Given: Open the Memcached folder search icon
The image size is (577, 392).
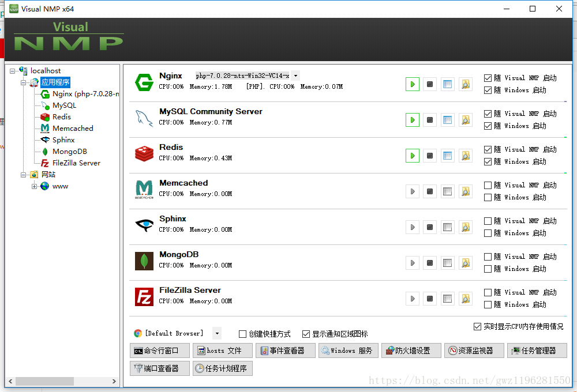Looking at the screenshot, I should click(466, 191).
